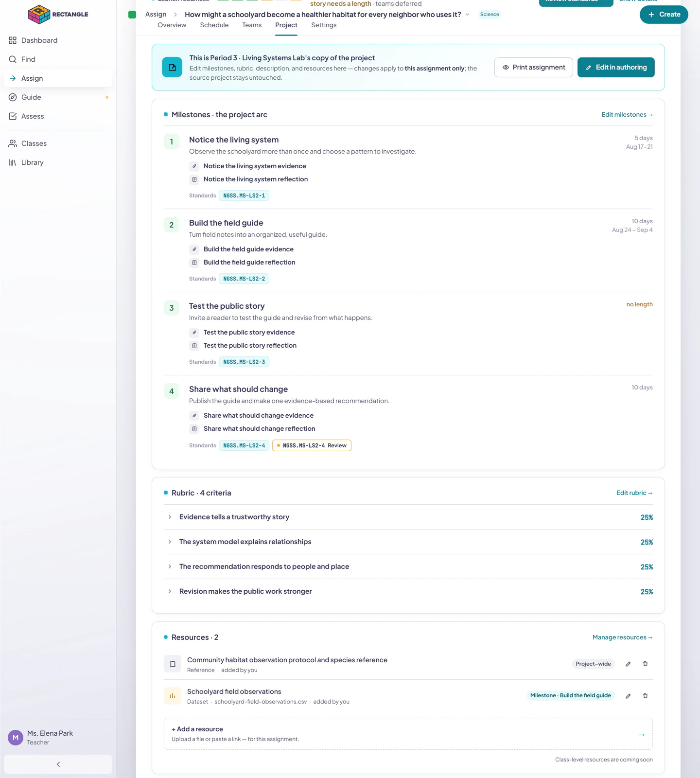The width and height of the screenshot is (700, 778).
Task: Open Notice the living system evidence
Action: 255,166
